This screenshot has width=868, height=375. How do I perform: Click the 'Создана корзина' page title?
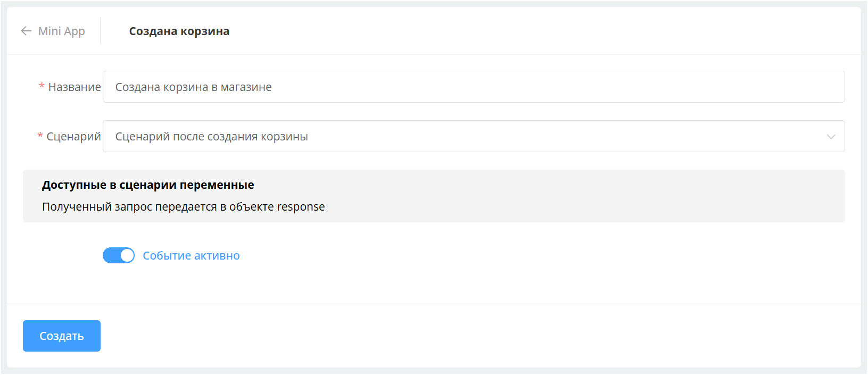(x=179, y=31)
